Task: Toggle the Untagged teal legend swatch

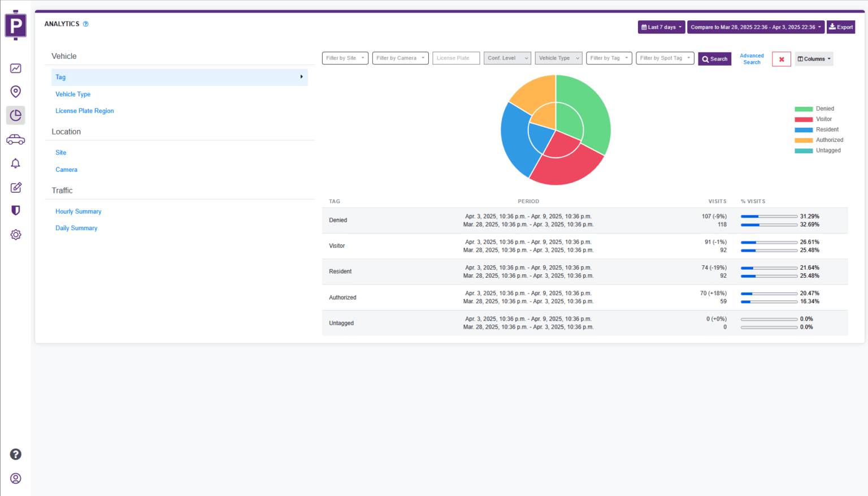Action: 804,151
